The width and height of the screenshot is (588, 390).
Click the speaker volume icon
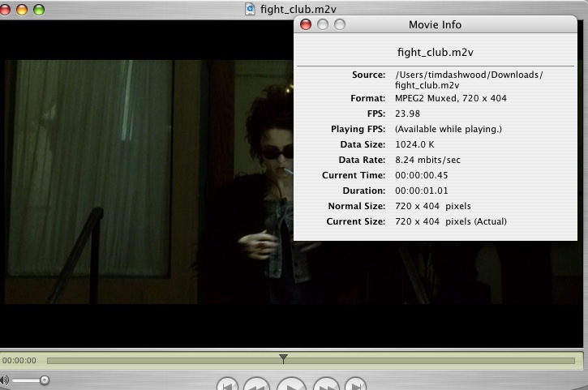pyautogui.click(x=4, y=380)
